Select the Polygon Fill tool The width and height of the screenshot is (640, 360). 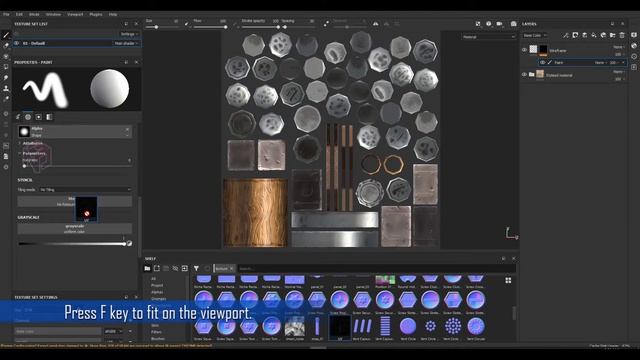6,67
